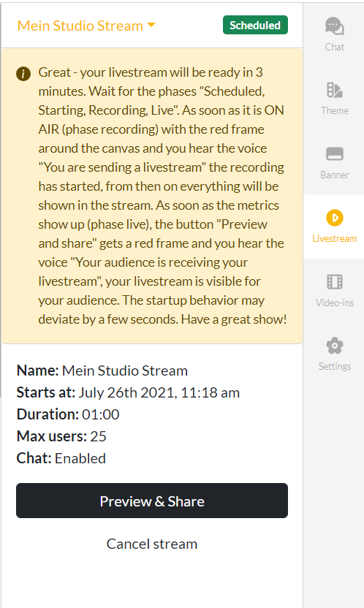Select the Livestream tab label
This screenshot has height=608, width=364.
click(335, 238)
